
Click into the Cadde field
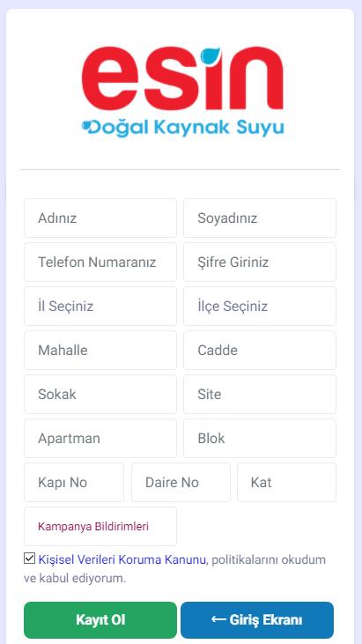coord(260,350)
